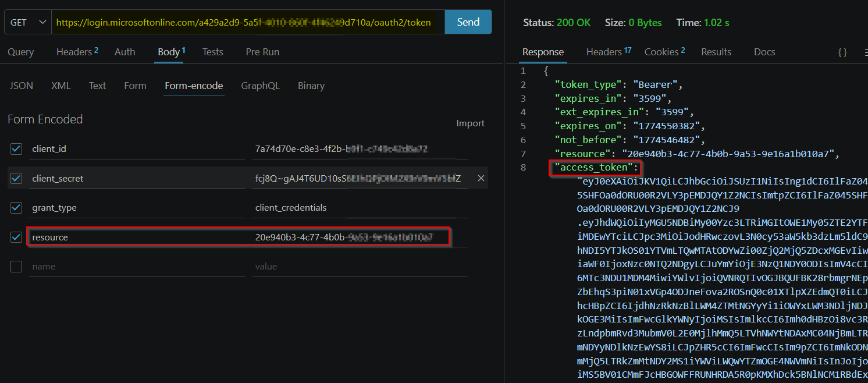Click the first access token line starting eyJ0eXAi
The height and width of the screenshot is (383, 868).
[x=723, y=181]
